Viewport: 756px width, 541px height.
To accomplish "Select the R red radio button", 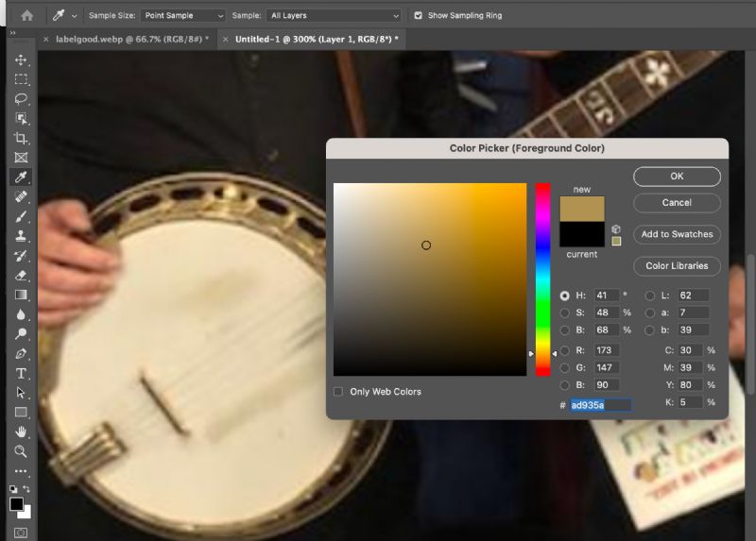I will tap(564, 350).
